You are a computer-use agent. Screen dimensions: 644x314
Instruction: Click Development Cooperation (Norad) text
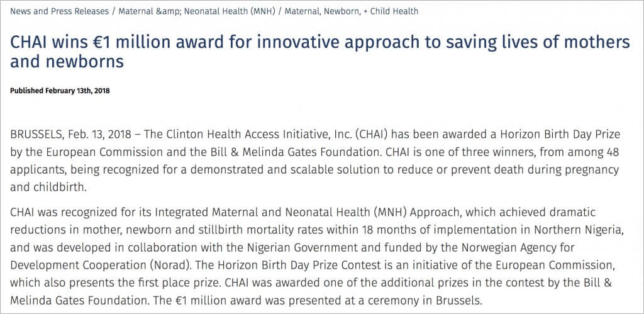101,265
